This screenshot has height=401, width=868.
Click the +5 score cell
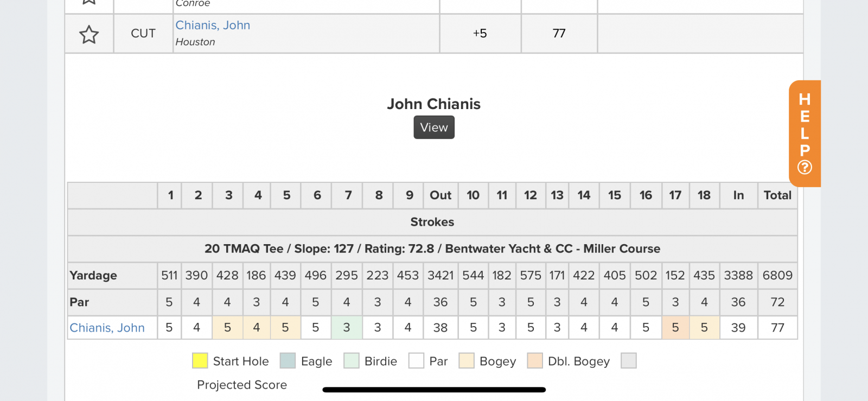coord(480,34)
